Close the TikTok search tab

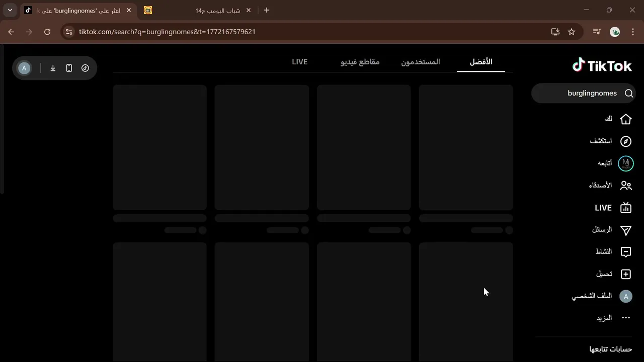pos(129,10)
